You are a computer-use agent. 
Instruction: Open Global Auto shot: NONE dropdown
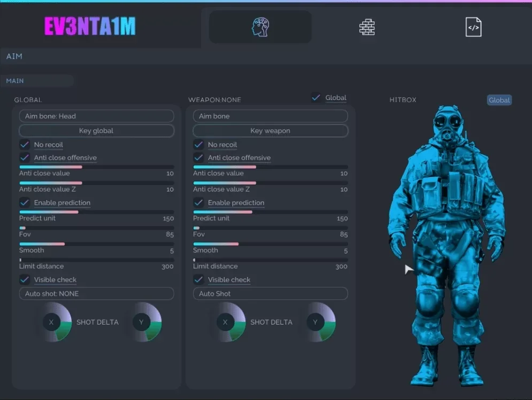(97, 294)
